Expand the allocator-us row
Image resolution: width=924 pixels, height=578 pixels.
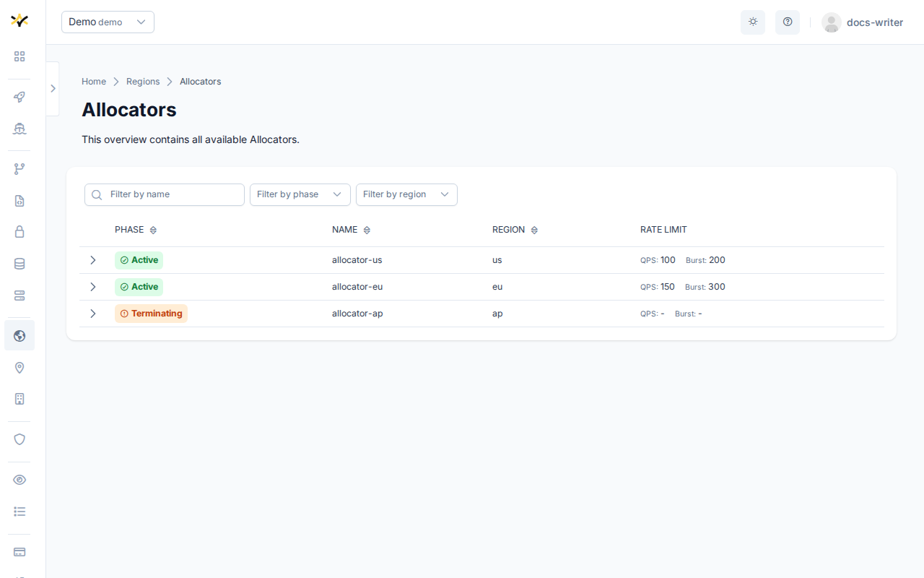pos(92,260)
